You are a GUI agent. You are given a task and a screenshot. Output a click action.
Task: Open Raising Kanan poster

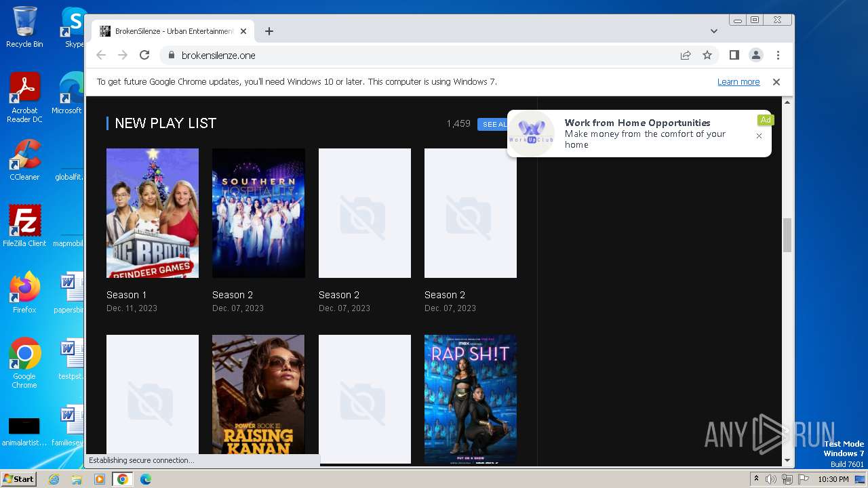[x=258, y=394]
